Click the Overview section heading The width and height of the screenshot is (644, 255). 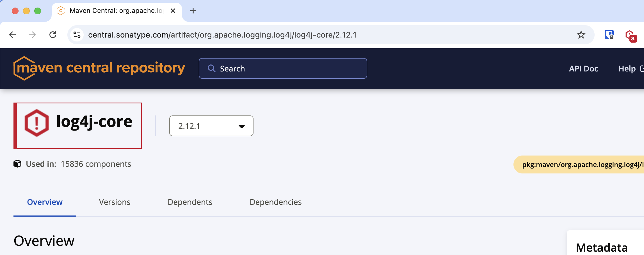(44, 241)
